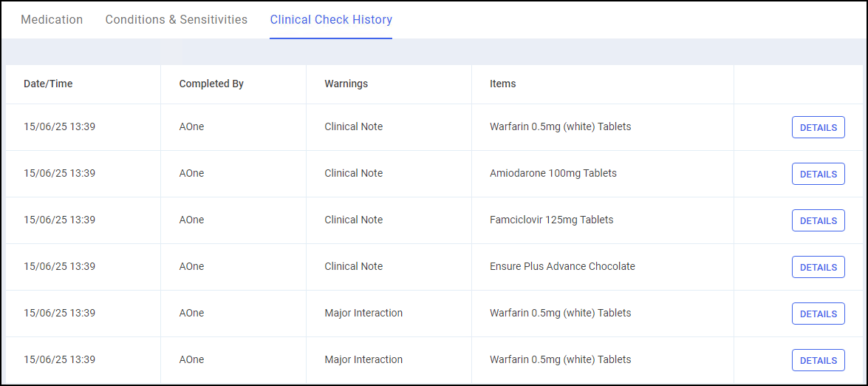Open Details for Warfarin Clinical Note row
Image resolution: width=868 pixels, height=386 pixels.
click(818, 127)
